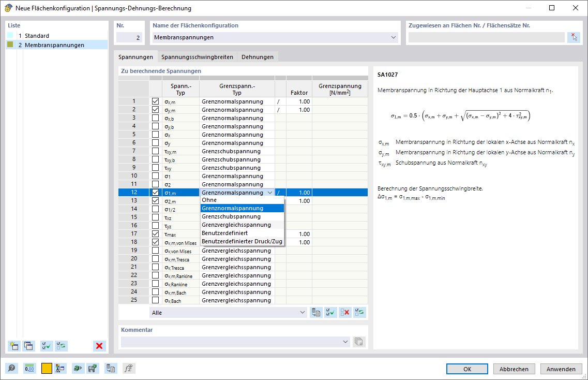Click the comment library icon beside Kommentar
Viewport: 588px width, 380px height.
(x=359, y=342)
